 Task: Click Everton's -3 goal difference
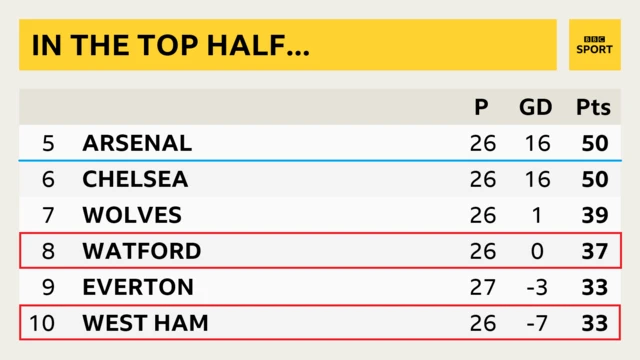pos(538,287)
